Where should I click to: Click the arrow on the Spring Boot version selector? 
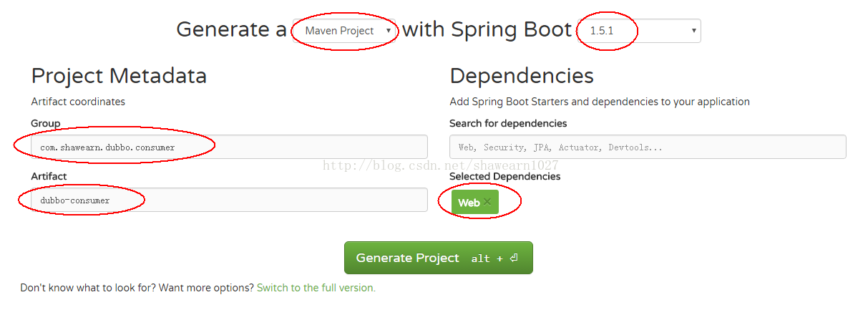(x=693, y=31)
